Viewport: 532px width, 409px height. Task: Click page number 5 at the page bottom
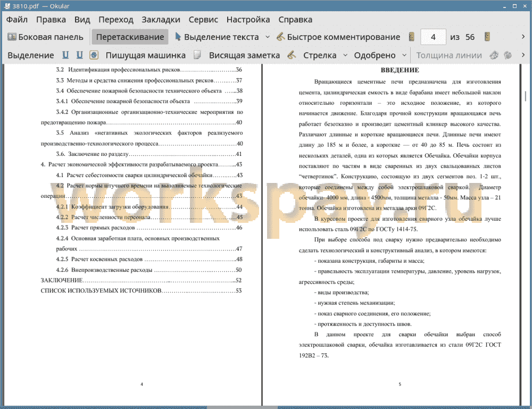click(x=400, y=384)
